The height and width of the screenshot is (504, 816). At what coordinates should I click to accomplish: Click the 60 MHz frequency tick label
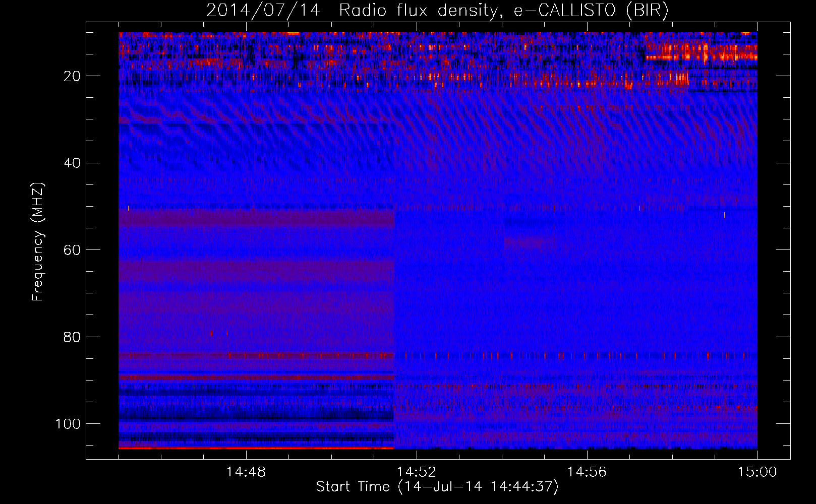click(x=72, y=250)
